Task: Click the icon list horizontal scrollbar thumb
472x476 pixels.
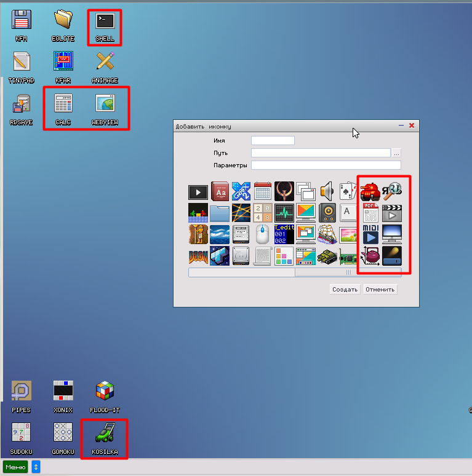Action: coord(348,272)
